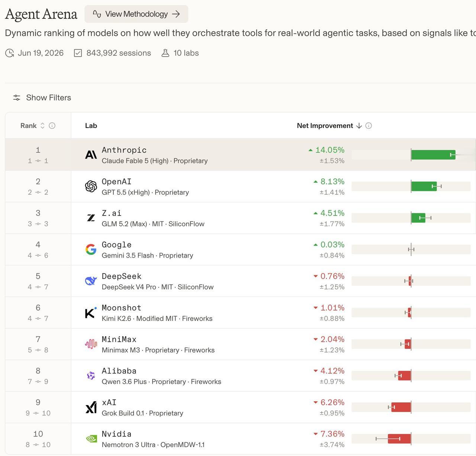Click the 6.26% decline value

click(332, 403)
